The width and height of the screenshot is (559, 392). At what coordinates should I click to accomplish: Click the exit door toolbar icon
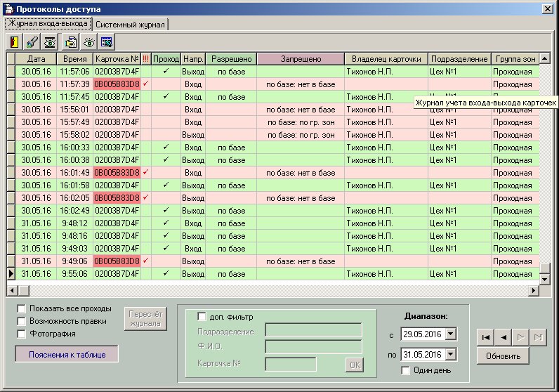pos(14,42)
